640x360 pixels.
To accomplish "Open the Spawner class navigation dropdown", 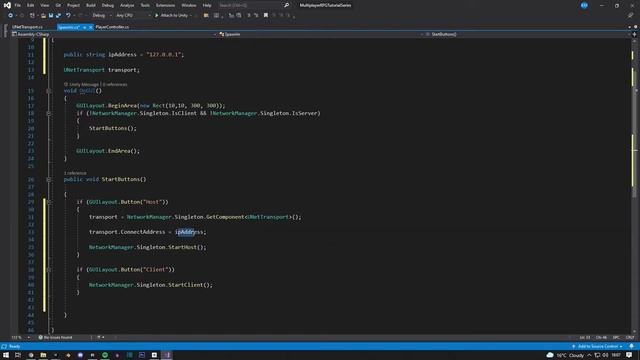I will pos(322,34).
